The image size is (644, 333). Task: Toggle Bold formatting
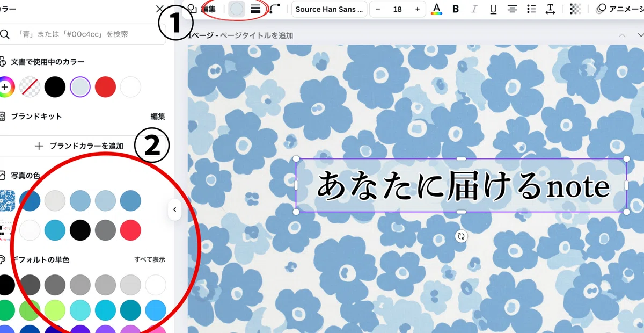(456, 9)
